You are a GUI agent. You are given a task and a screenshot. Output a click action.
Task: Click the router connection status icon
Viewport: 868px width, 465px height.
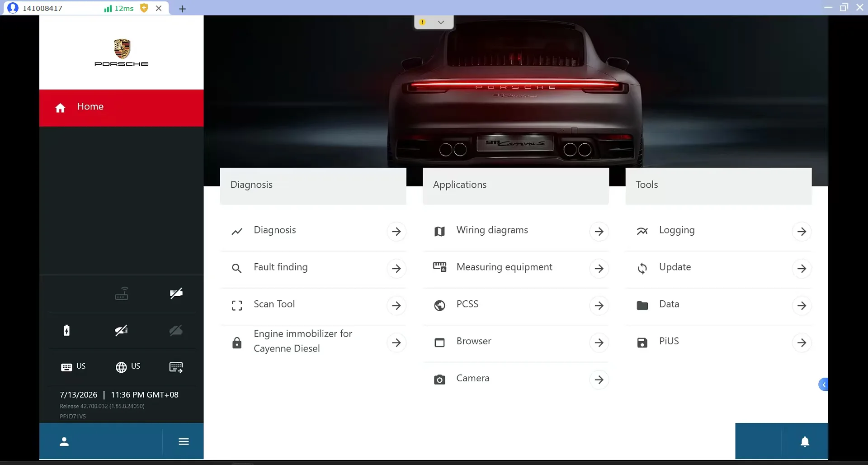click(122, 294)
